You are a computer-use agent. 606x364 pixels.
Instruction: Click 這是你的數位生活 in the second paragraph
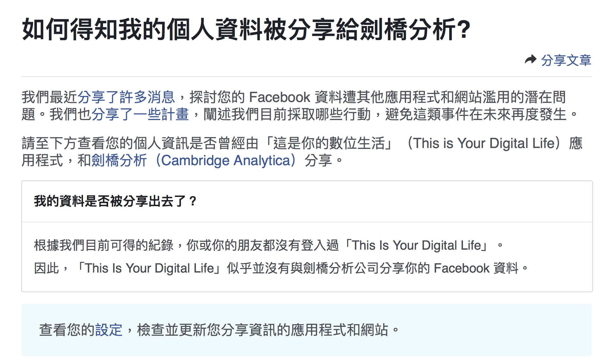tap(329, 143)
